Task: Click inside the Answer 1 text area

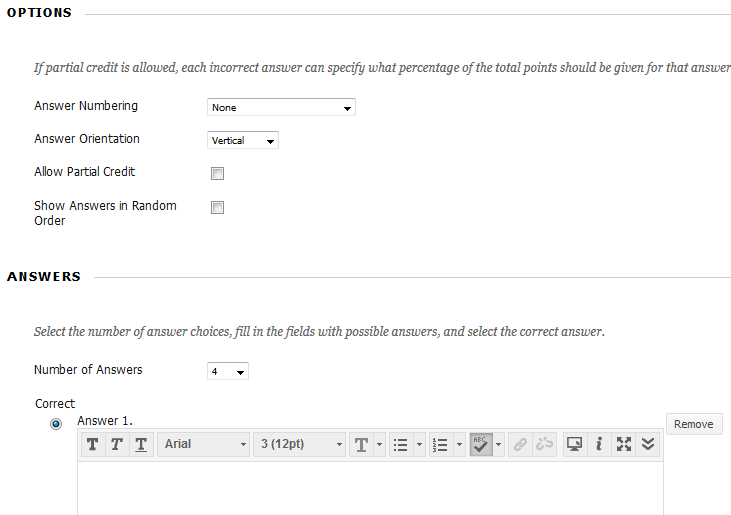Action: (x=370, y=488)
